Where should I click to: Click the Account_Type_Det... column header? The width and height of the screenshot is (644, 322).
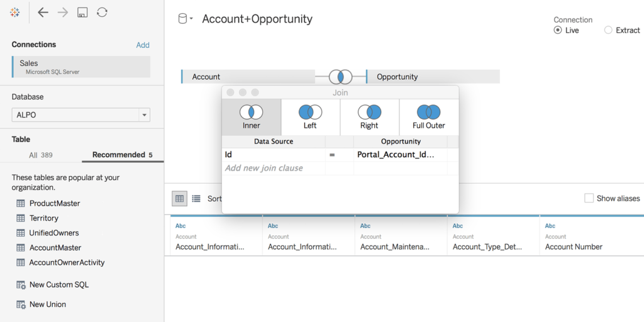click(x=487, y=247)
